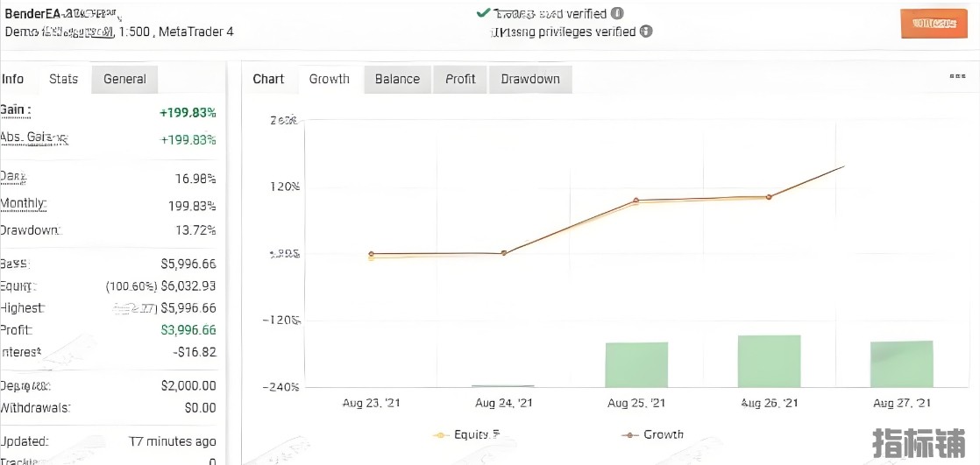The width and height of the screenshot is (980, 465).
Task: Switch to the Stats tab
Action: [63, 79]
